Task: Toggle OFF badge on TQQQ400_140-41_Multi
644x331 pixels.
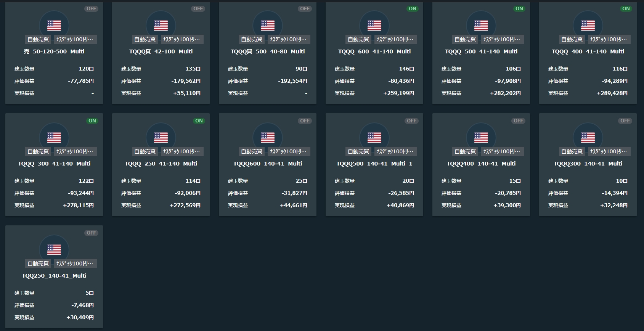Action: (519, 121)
